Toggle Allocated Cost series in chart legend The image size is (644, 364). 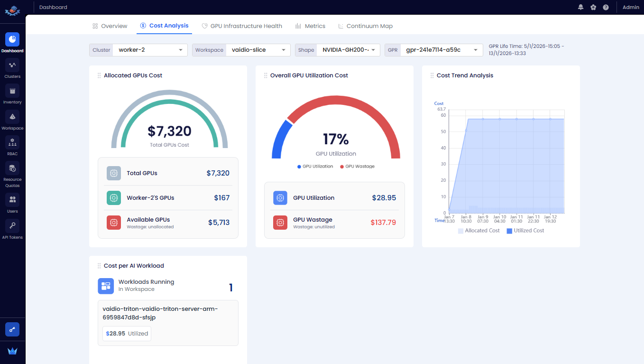click(x=478, y=231)
